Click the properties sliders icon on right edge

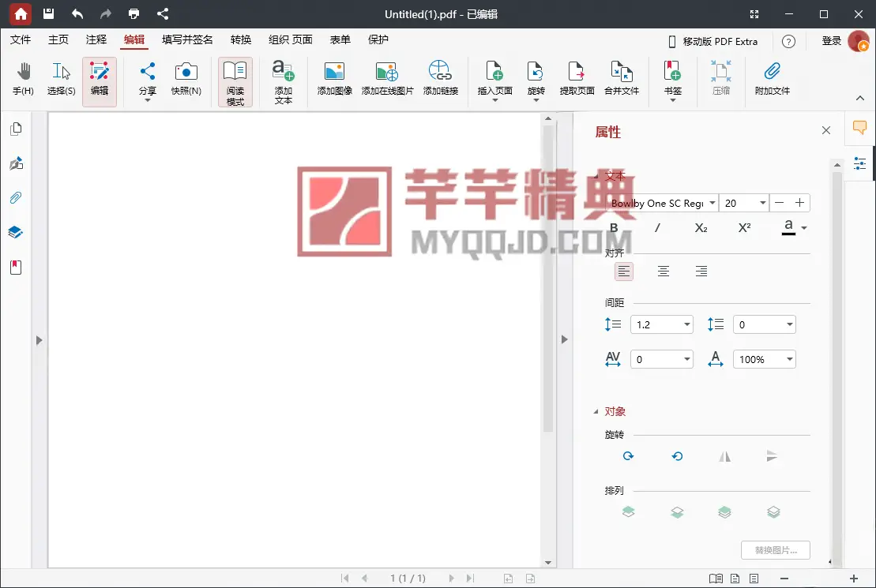click(x=859, y=163)
